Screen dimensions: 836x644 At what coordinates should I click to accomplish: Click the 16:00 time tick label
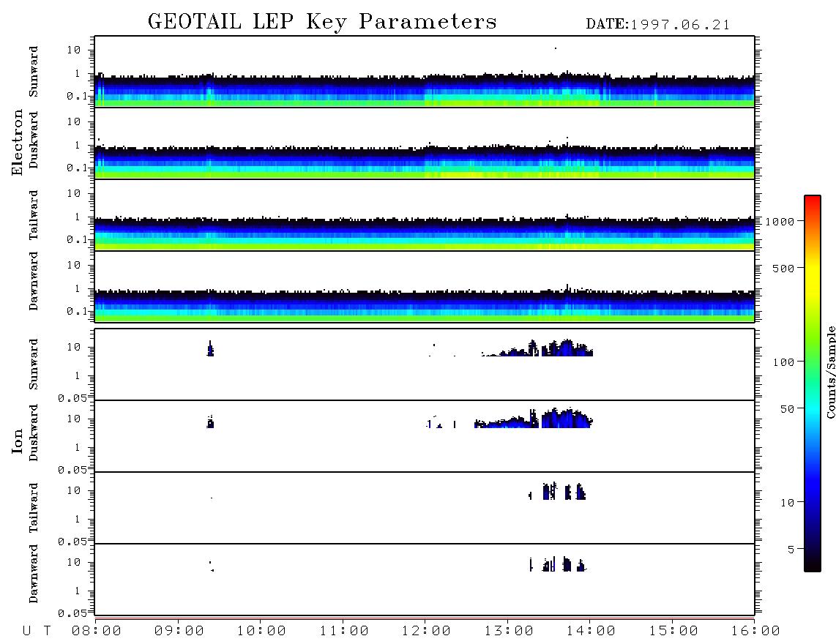(x=755, y=631)
